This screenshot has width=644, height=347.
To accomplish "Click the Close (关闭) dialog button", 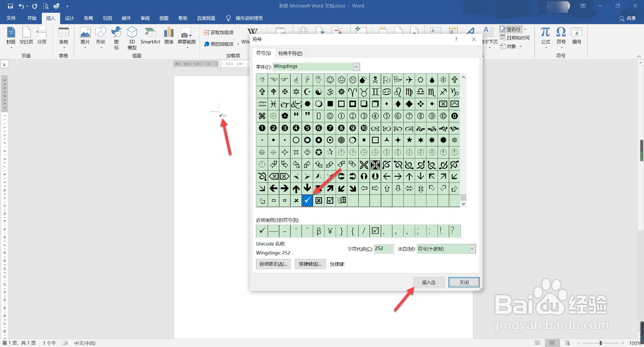I will pyautogui.click(x=464, y=282).
